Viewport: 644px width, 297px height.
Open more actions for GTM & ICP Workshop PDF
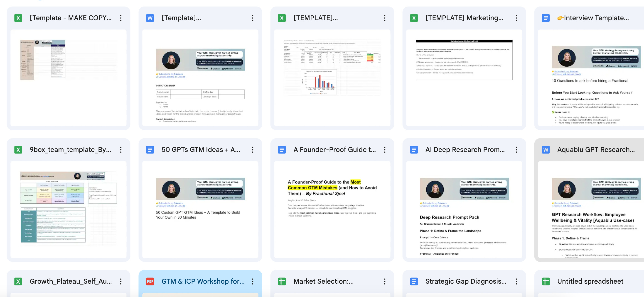[x=253, y=282]
